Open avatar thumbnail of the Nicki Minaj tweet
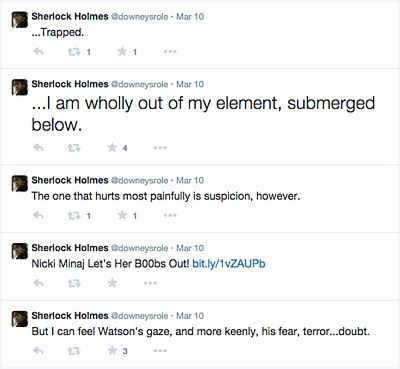Image resolution: width=400 pixels, height=369 pixels. [x=20, y=251]
